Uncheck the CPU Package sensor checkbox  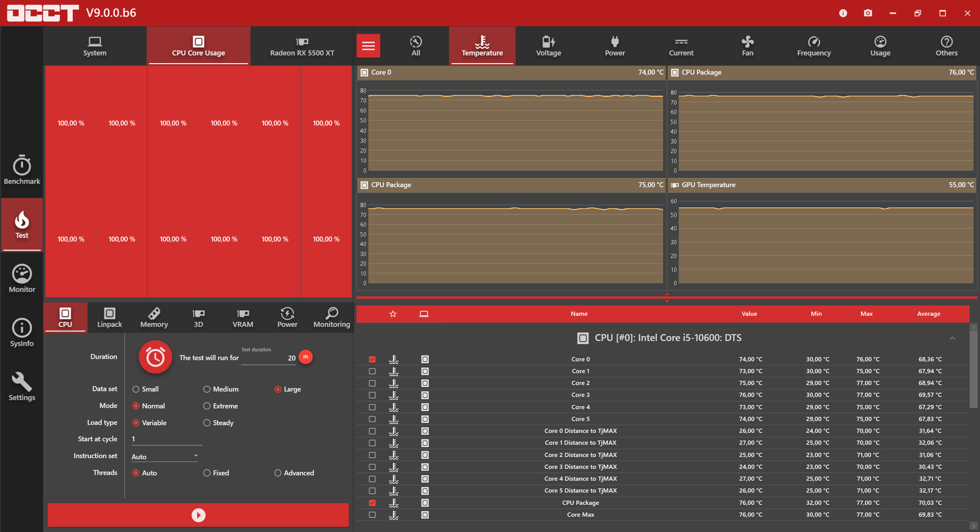[x=372, y=503]
